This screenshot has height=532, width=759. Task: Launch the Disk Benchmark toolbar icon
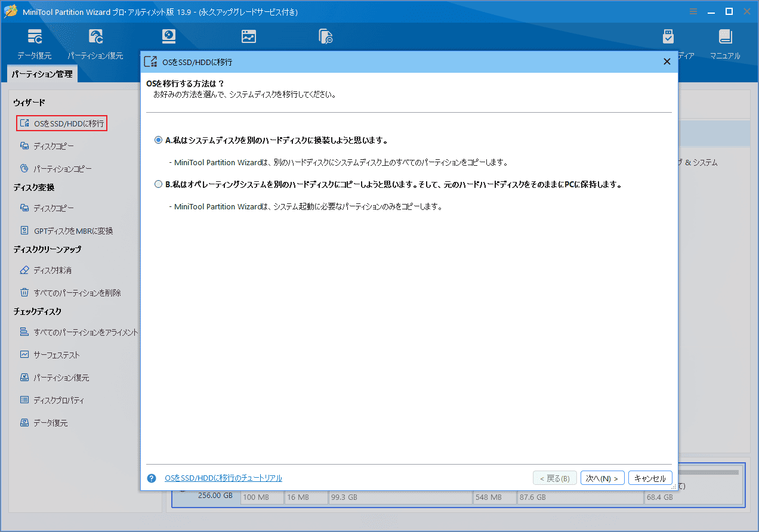click(x=170, y=37)
